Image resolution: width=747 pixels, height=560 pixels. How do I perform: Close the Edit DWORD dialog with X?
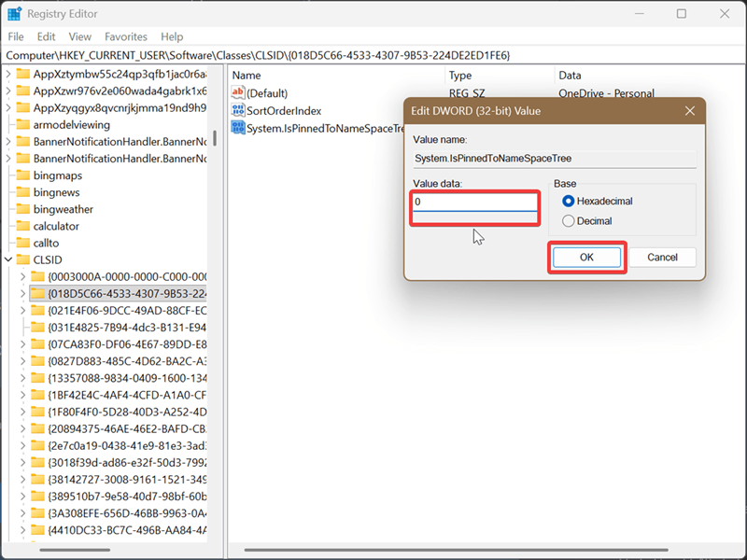click(x=689, y=111)
